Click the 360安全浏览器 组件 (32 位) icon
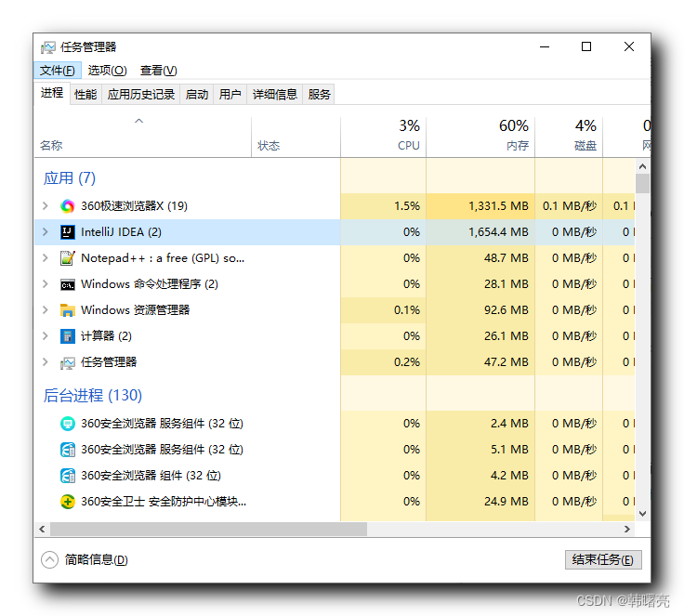This screenshot has width=684, height=616. [67, 476]
